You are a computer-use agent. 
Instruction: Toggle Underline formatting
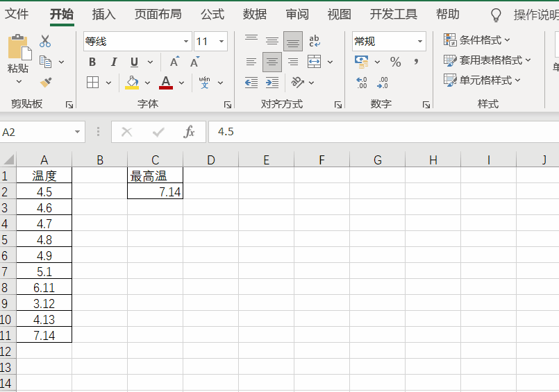click(x=134, y=62)
